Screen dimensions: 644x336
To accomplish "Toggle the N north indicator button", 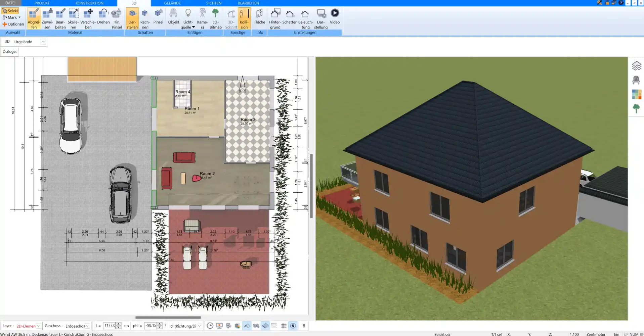I will 293,326.
